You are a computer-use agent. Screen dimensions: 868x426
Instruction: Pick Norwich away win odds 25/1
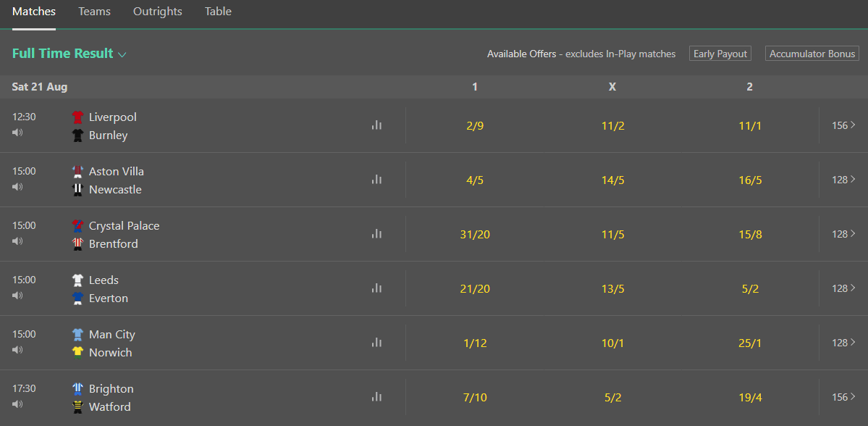pos(750,343)
